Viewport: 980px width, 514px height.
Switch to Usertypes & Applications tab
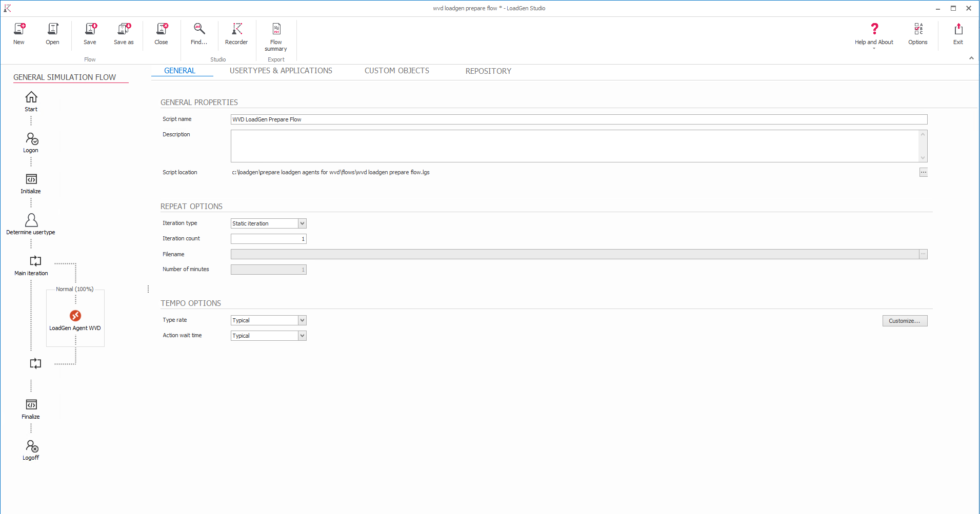tap(281, 71)
